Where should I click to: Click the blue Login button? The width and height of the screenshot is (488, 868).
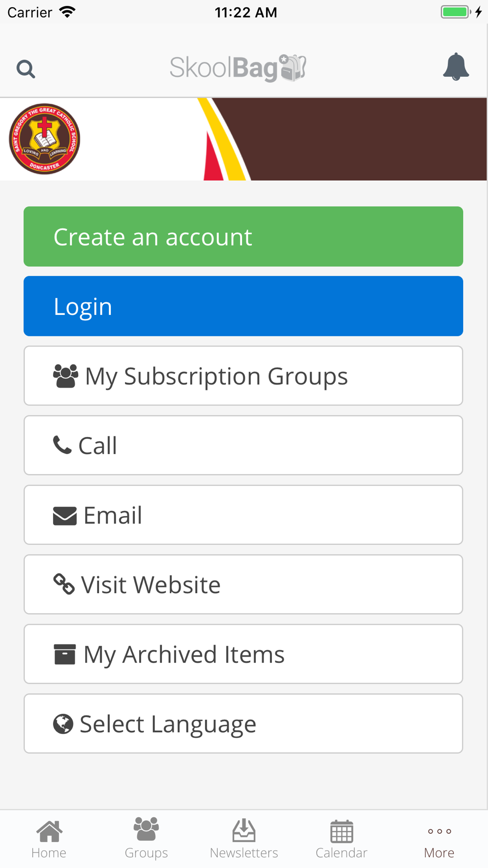[x=243, y=306]
